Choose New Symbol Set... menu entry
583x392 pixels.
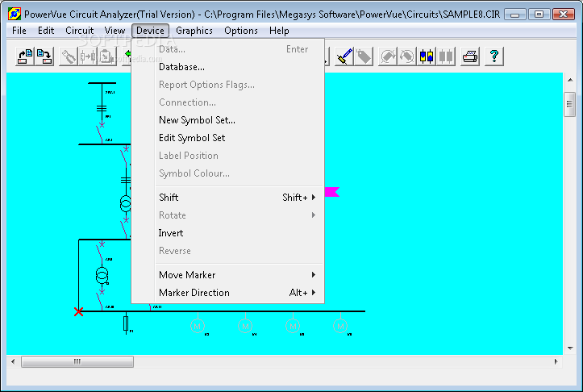pos(228,120)
